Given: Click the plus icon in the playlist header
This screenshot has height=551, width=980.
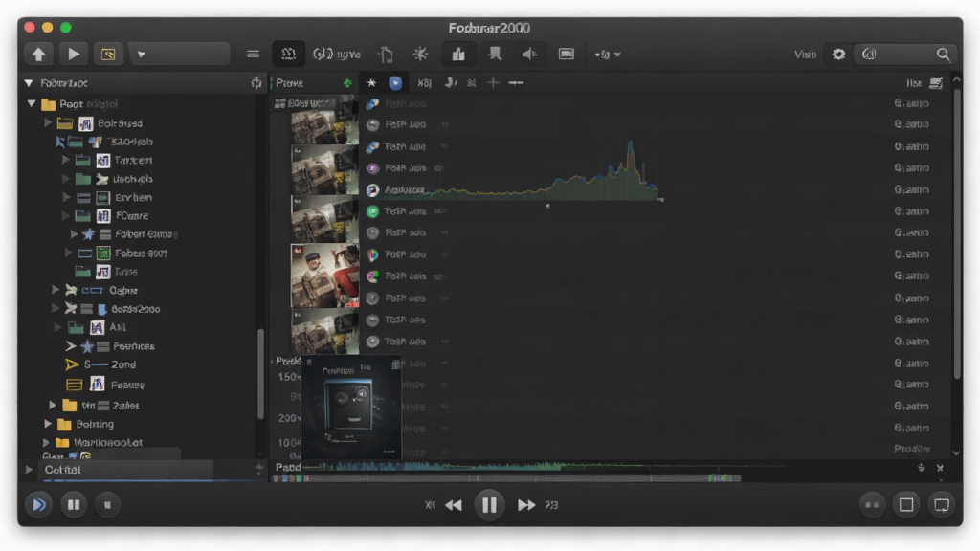Looking at the screenshot, I should tap(493, 82).
